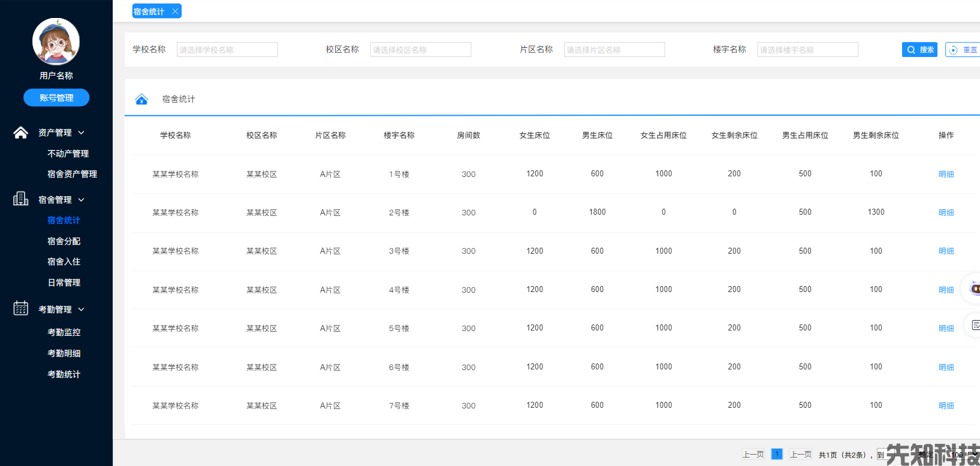Screen dimensions: 980x466
Task: Open 考勤明细 in the sidebar
Action: coord(64,353)
